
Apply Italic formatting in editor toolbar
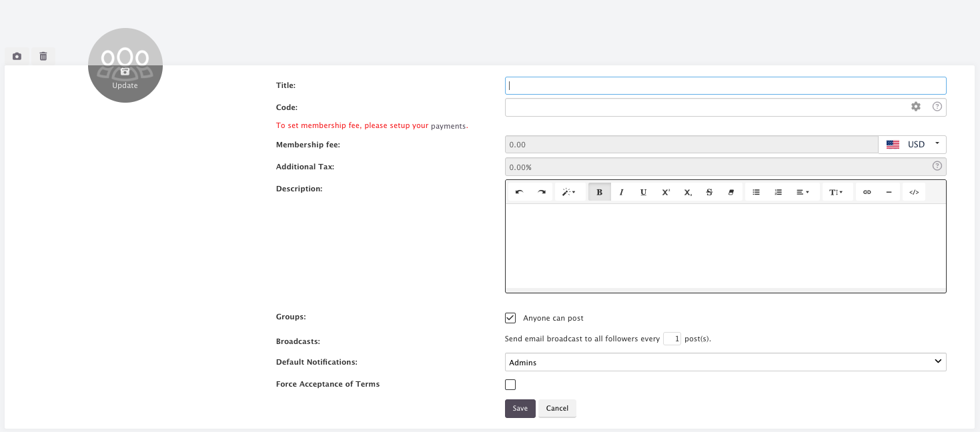621,192
